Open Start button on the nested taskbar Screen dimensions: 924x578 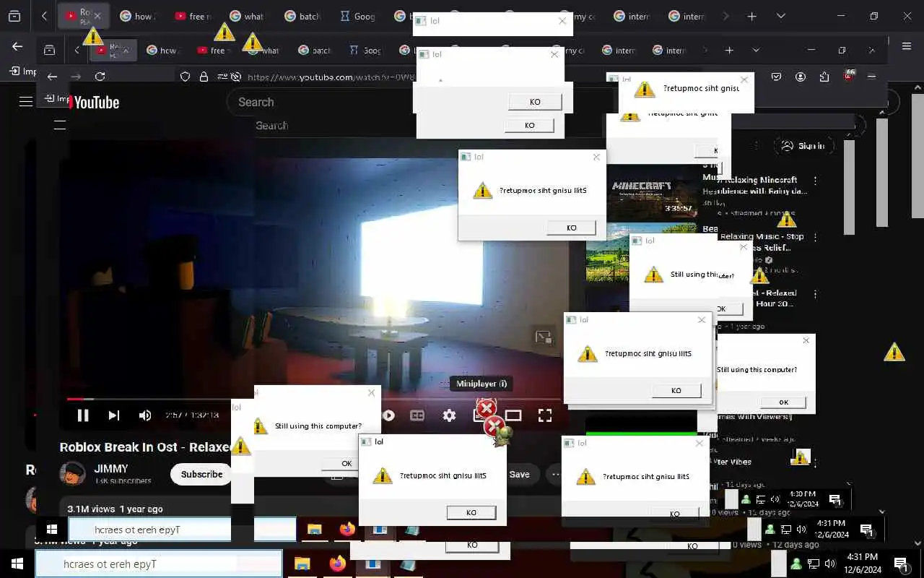click(51, 530)
